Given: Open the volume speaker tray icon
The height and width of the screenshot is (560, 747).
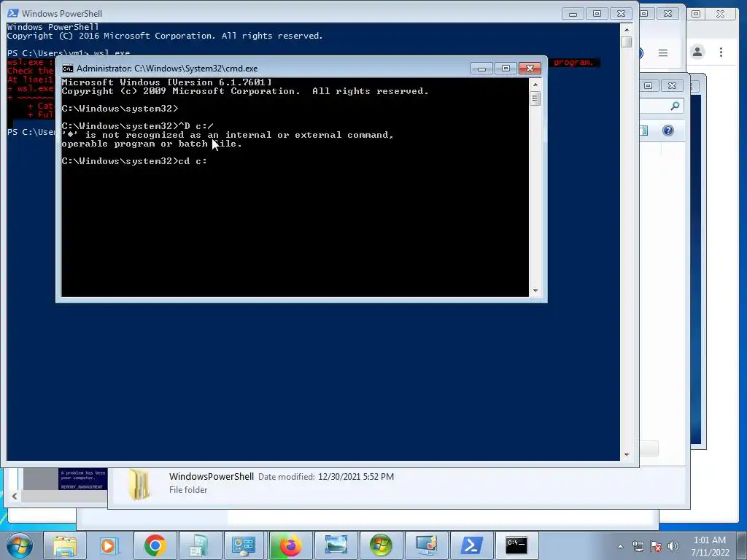Looking at the screenshot, I should coord(673,546).
